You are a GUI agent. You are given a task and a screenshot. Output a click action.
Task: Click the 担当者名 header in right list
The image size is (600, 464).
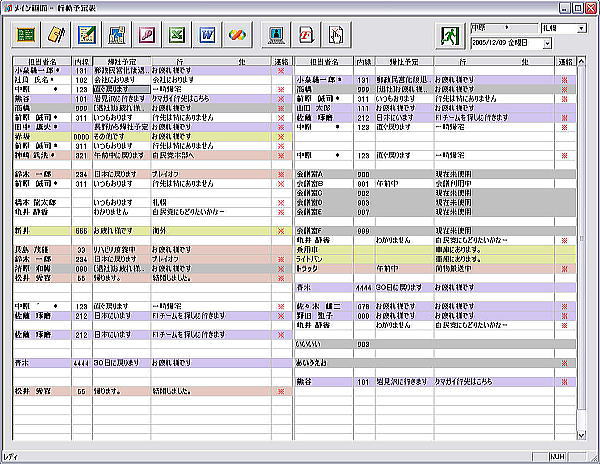pyautogui.click(x=324, y=62)
